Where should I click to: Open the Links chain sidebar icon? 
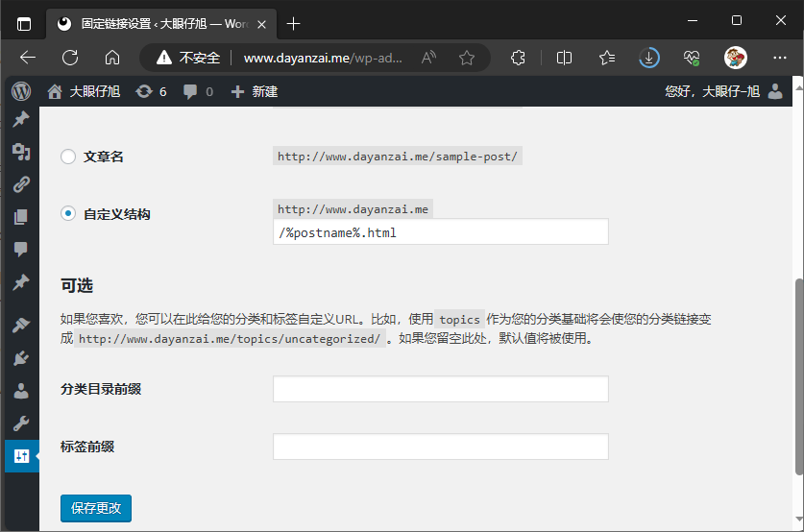(21, 184)
